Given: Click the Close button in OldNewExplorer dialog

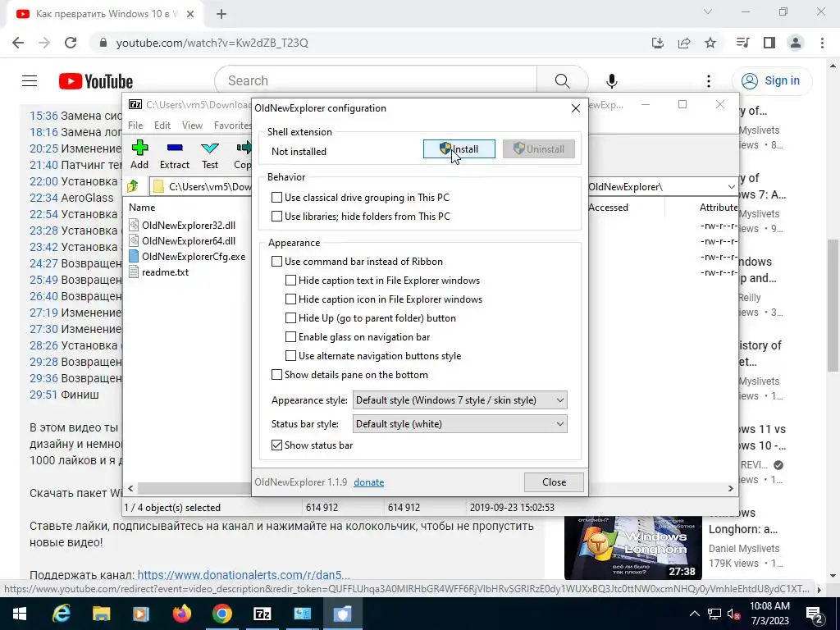Looking at the screenshot, I should [x=554, y=482].
